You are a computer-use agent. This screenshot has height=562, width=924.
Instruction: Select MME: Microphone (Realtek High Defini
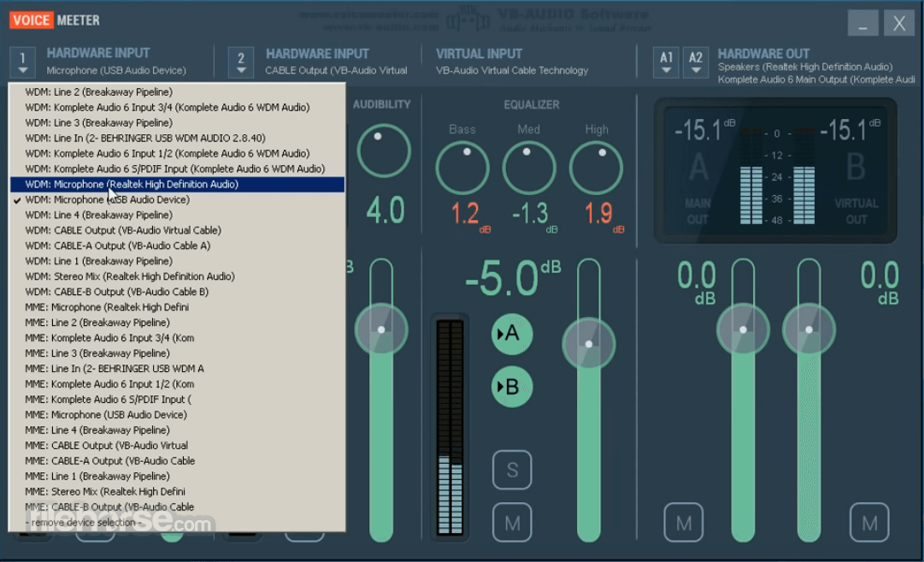point(178,306)
